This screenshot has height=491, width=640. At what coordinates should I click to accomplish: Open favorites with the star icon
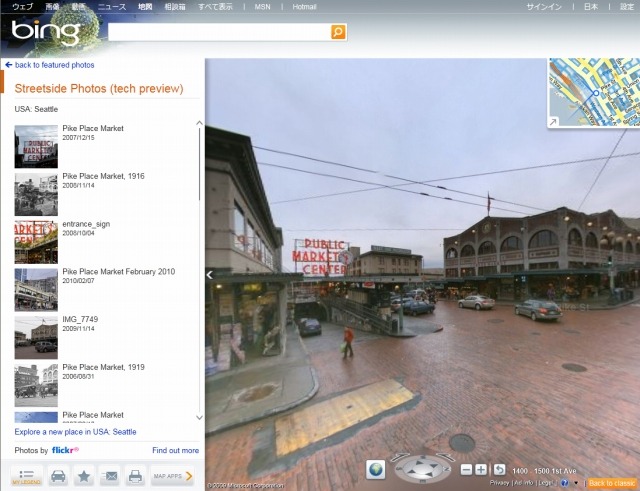pyautogui.click(x=84, y=476)
